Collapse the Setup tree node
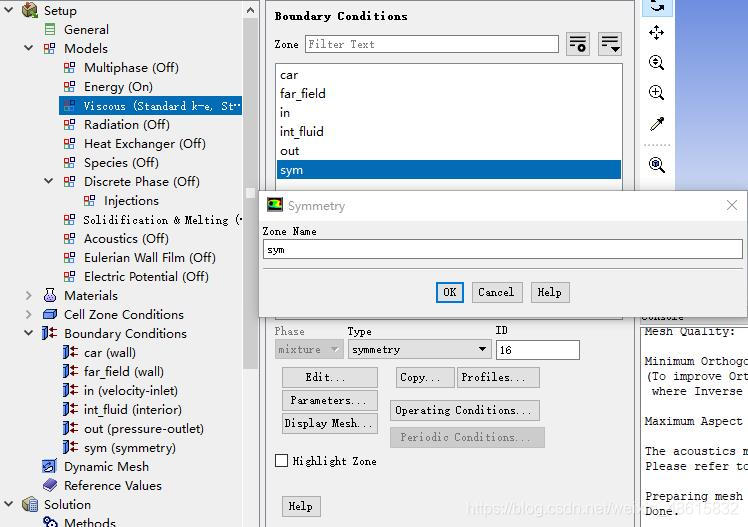 (x=9, y=10)
